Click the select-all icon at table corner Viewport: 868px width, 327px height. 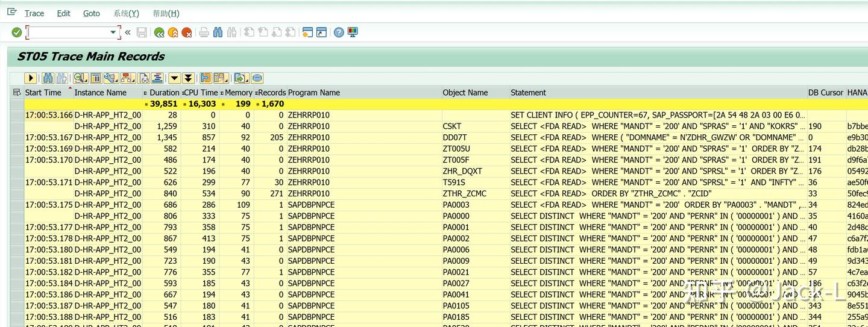[17, 92]
